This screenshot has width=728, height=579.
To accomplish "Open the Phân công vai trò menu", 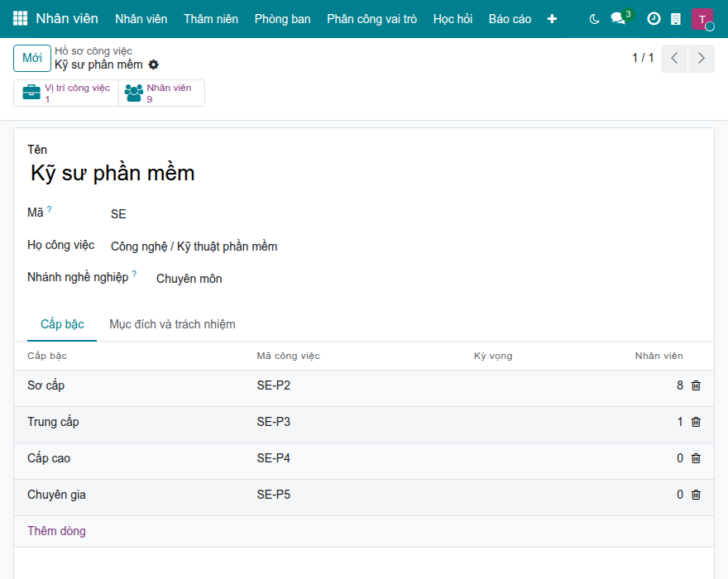I will click(372, 19).
